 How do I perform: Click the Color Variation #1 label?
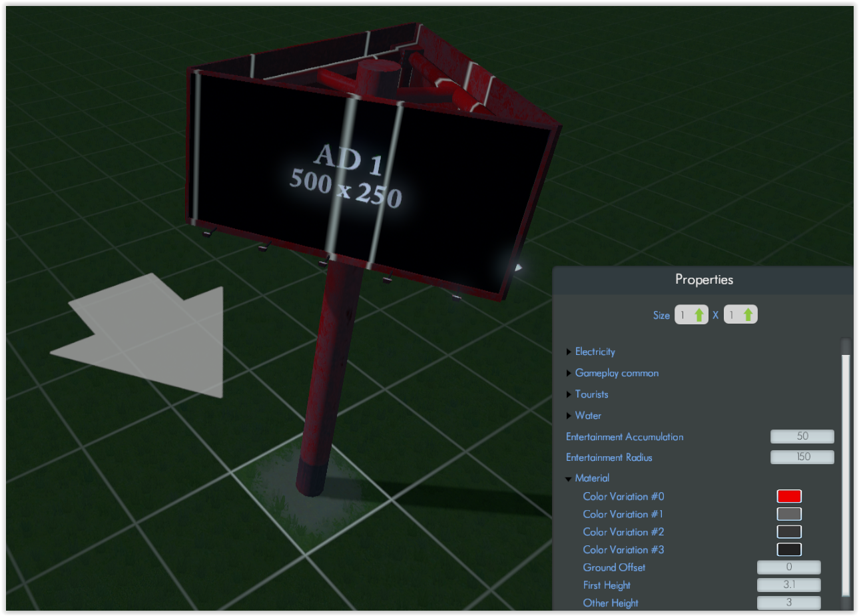point(623,514)
